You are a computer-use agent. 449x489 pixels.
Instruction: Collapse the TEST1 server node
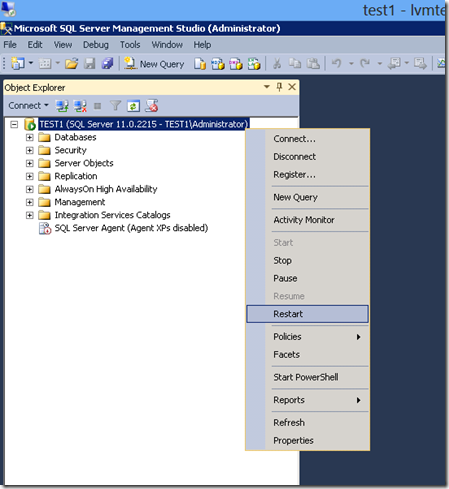coord(14,125)
